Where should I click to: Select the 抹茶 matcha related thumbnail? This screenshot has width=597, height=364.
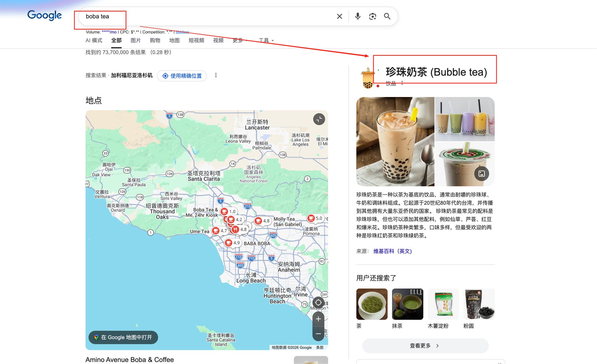(x=407, y=304)
